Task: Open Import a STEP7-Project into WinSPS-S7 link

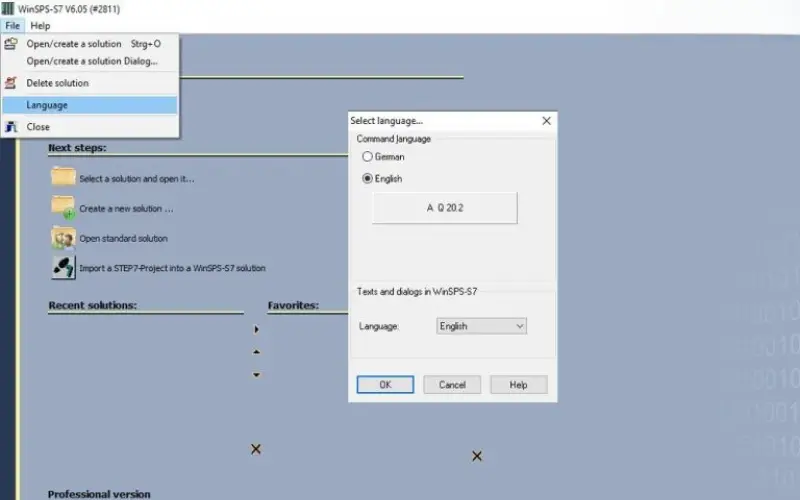Action: (x=172, y=268)
